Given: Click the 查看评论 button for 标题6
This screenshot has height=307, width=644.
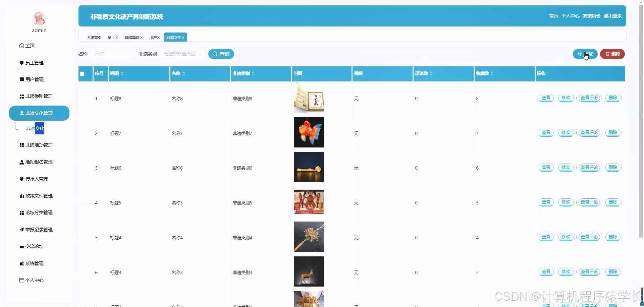Looking at the screenshot, I should (589, 168).
